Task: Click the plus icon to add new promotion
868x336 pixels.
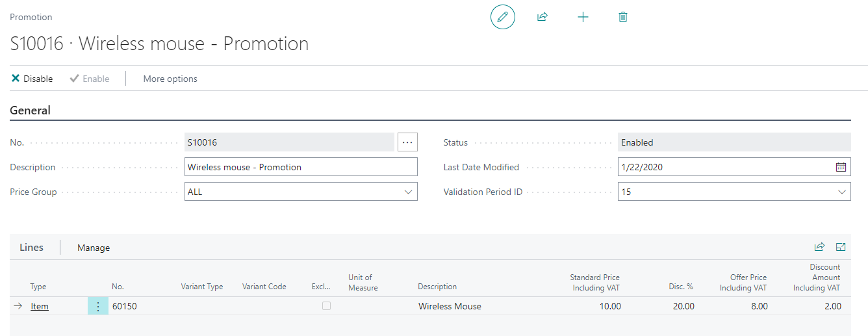Action: pyautogui.click(x=583, y=17)
